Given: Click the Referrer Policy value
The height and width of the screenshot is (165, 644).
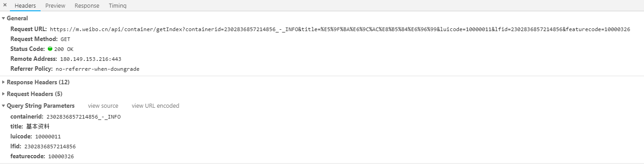Looking at the screenshot, I should pos(98,69).
